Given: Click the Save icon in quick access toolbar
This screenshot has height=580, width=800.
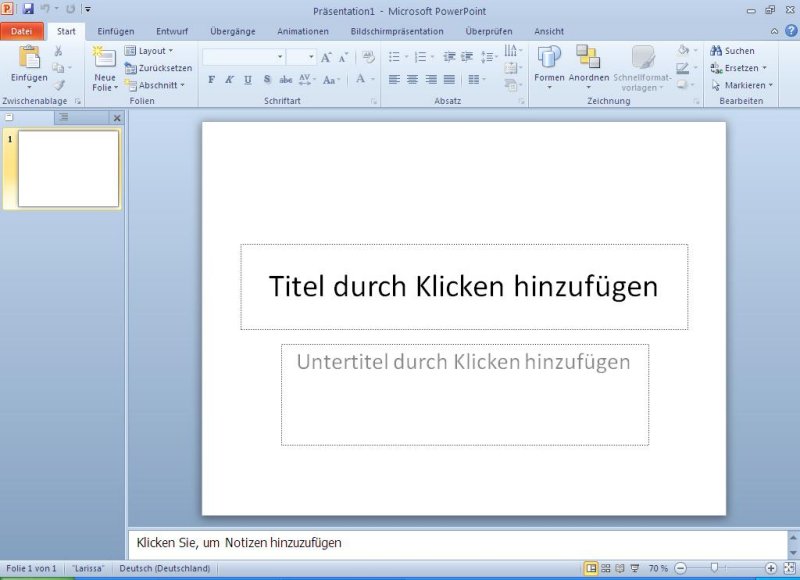Looking at the screenshot, I should pos(27,9).
